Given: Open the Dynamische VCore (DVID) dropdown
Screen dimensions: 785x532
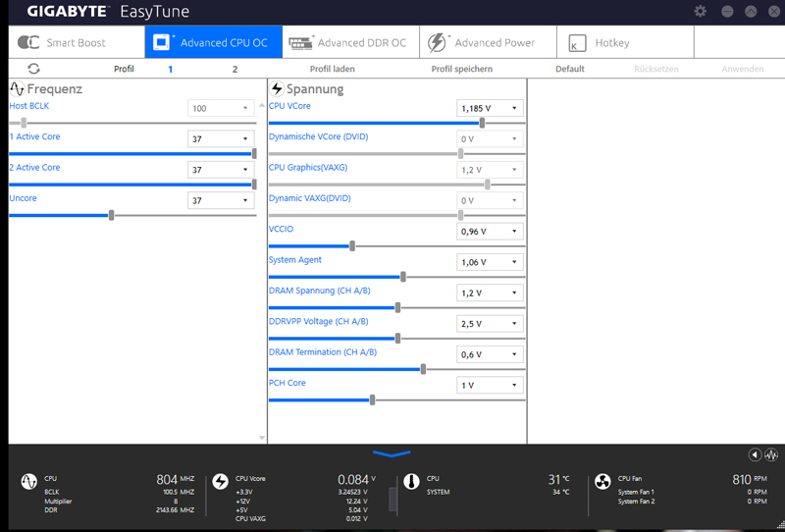Looking at the screenshot, I should click(490, 138).
